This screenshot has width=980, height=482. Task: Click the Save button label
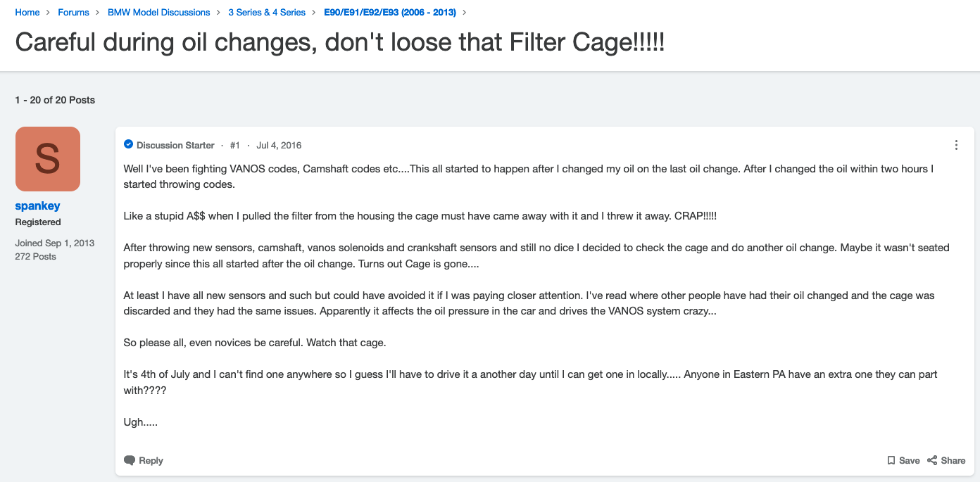(910, 460)
